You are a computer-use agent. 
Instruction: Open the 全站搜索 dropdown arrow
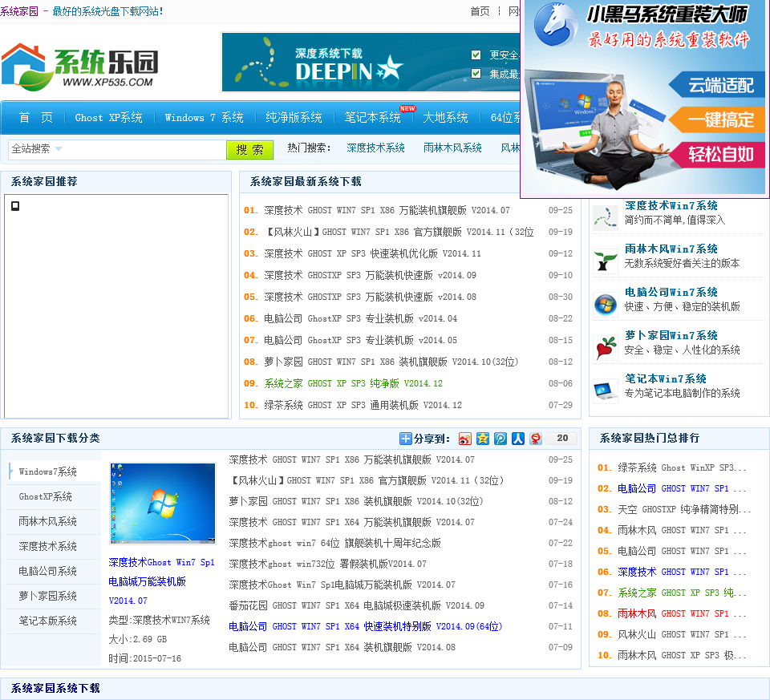59,148
